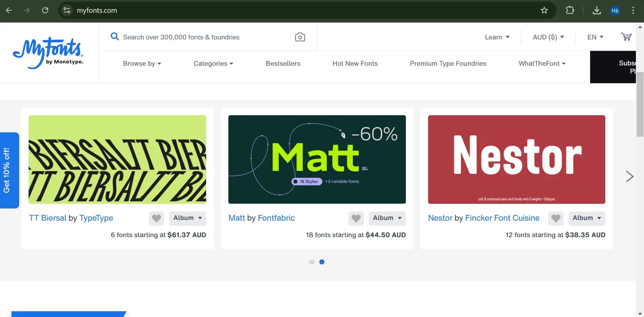This screenshot has height=317, width=644.
Task: Click '18 fonts starting at $44.50 AUD'
Action: (x=356, y=235)
